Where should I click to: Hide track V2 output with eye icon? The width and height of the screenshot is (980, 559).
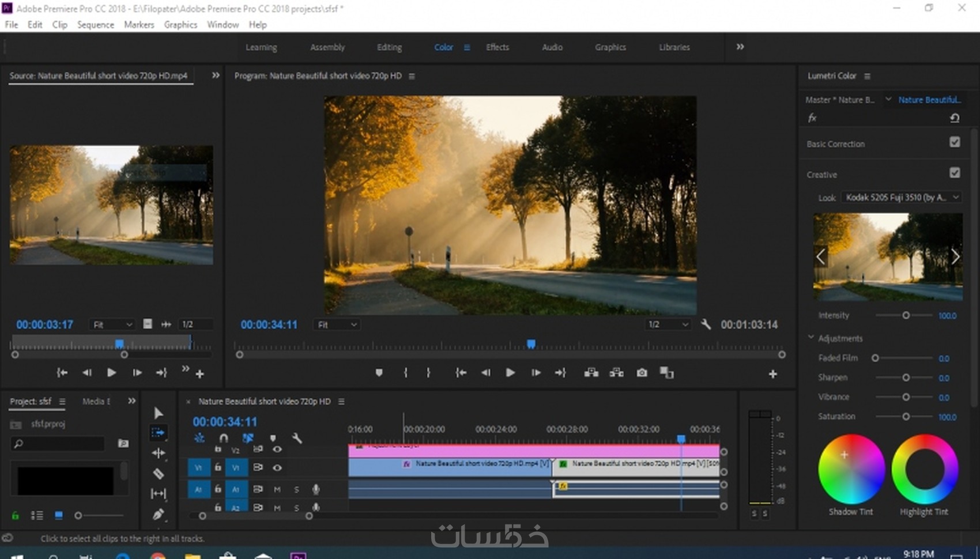pyautogui.click(x=277, y=450)
